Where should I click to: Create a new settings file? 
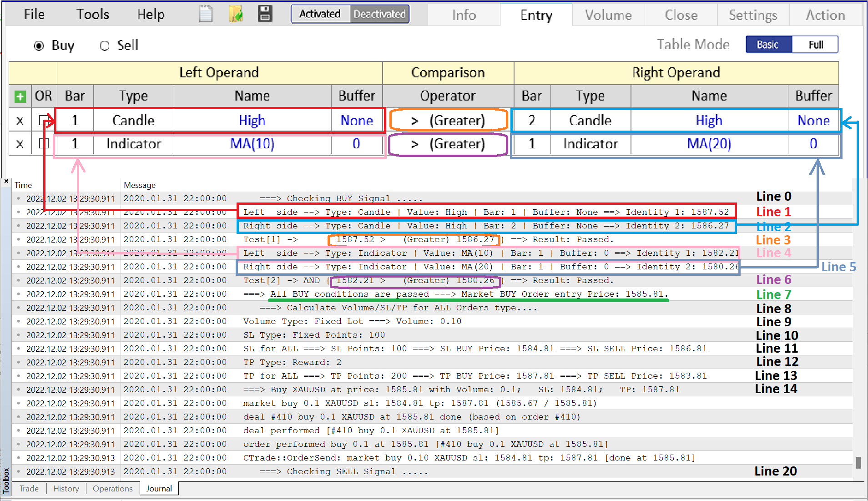(x=206, y=14)
